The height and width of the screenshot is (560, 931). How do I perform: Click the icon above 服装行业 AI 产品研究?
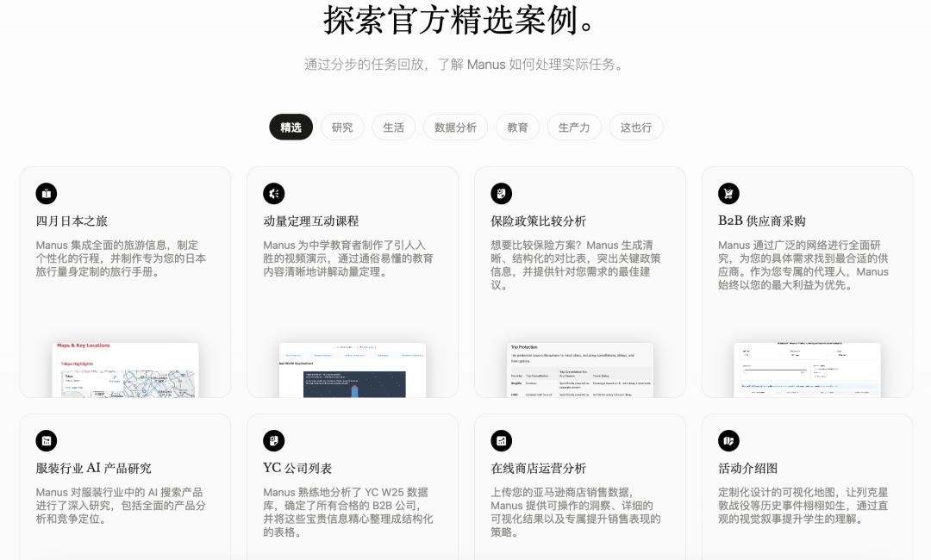(47, 441)
